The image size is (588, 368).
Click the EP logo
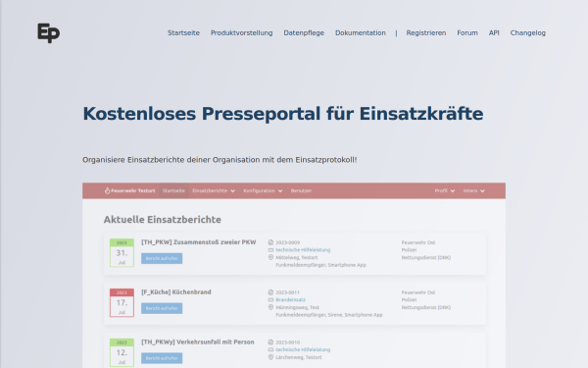click(x=49, y=33)
